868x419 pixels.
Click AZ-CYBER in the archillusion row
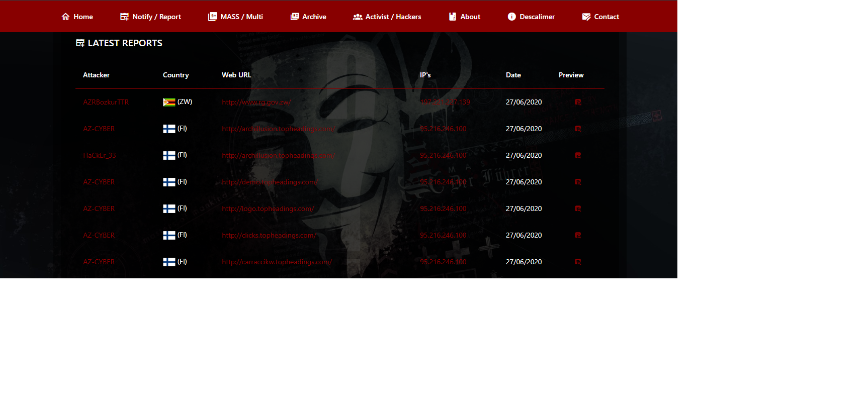99,129
